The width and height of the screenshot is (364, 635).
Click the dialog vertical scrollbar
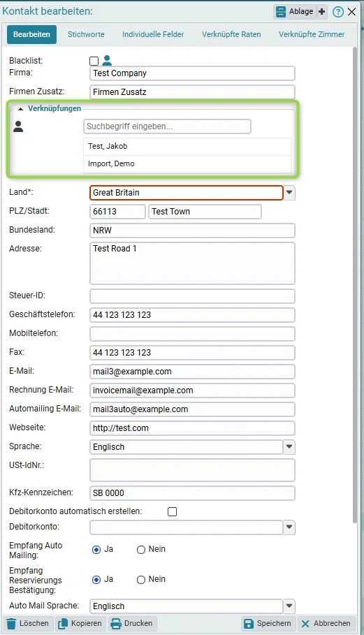pos(355,284)
